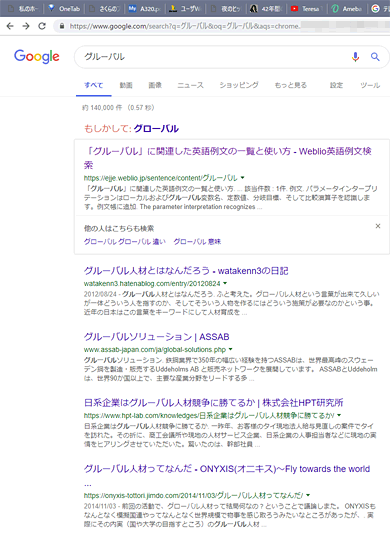
Task: Click the 他の人はこちらも検索 heading
Action: [x=119, y=228]
